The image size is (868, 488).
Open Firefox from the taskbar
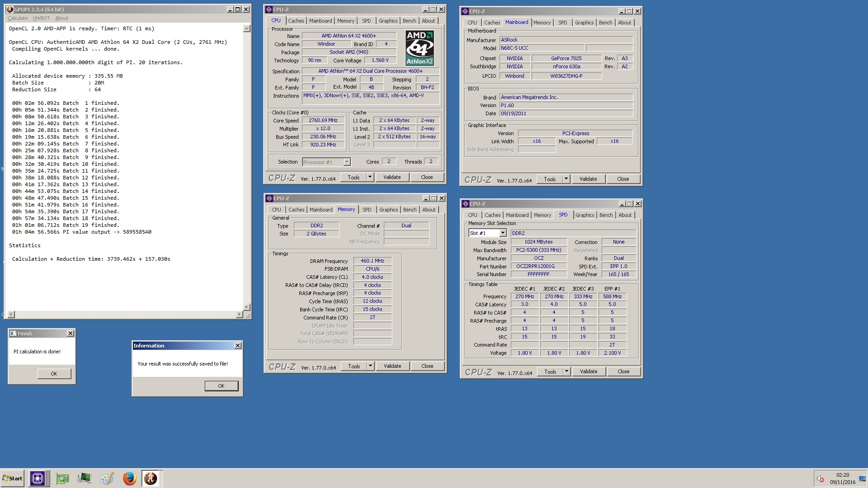point(129,478)
